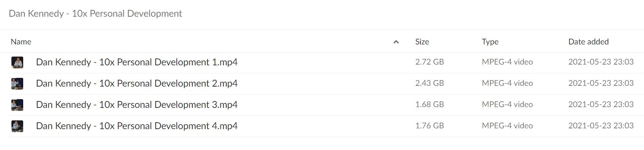Select the folder title Dan Kennedy heading

pyautogui.click(x=95, y=14)
